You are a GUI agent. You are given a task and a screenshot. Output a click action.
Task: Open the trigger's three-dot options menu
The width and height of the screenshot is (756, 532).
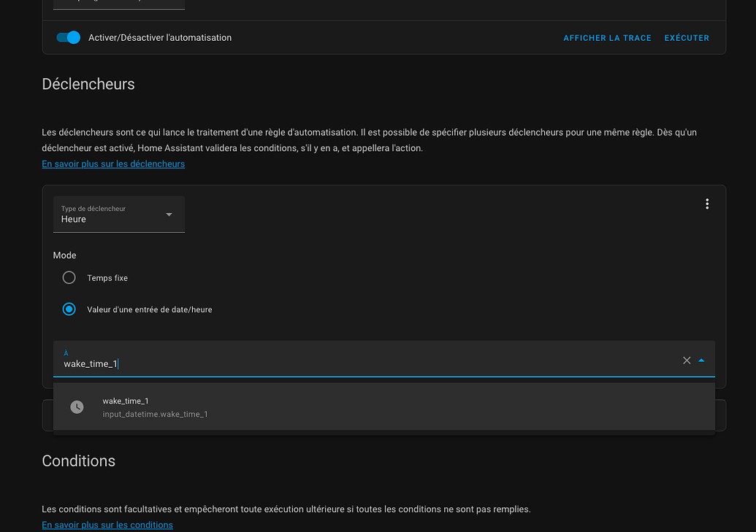click(x=707, y=204)
